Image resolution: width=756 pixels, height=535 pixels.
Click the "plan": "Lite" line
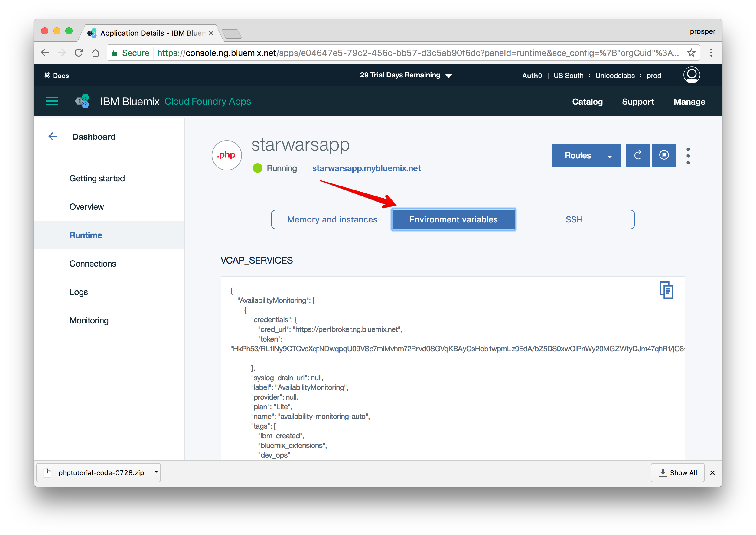[272, 407]
